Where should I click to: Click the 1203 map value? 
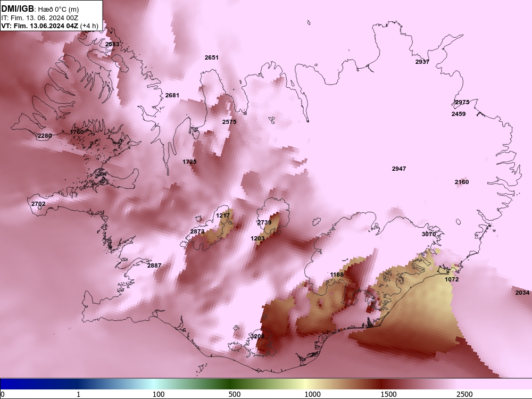257,238
